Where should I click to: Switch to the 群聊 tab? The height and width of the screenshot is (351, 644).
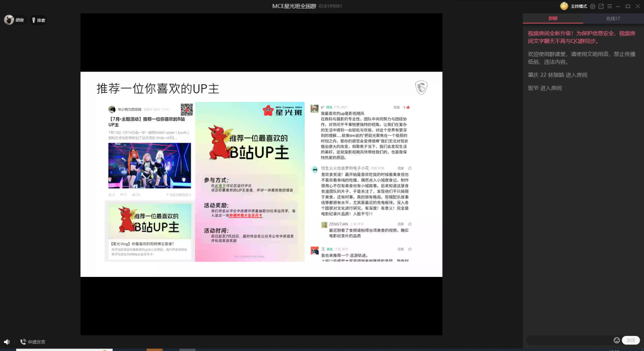pos(553,18)
